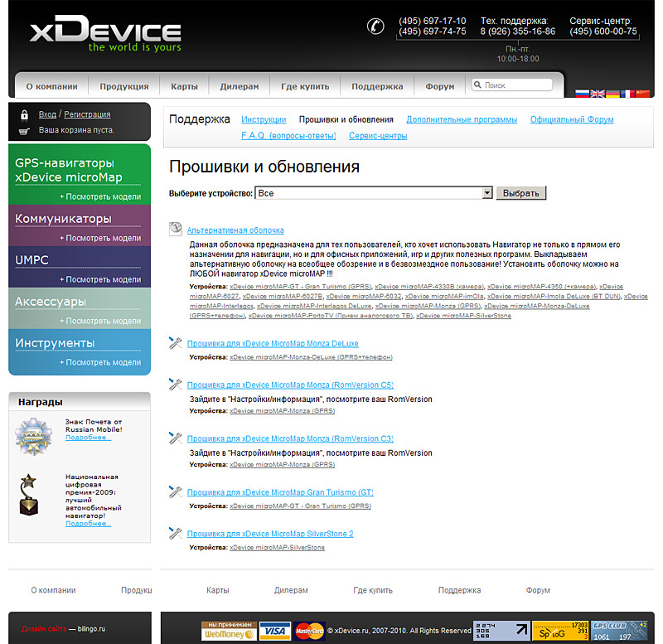Click the MasterCard payment badge
663x644 pixels.
point(309,631)
